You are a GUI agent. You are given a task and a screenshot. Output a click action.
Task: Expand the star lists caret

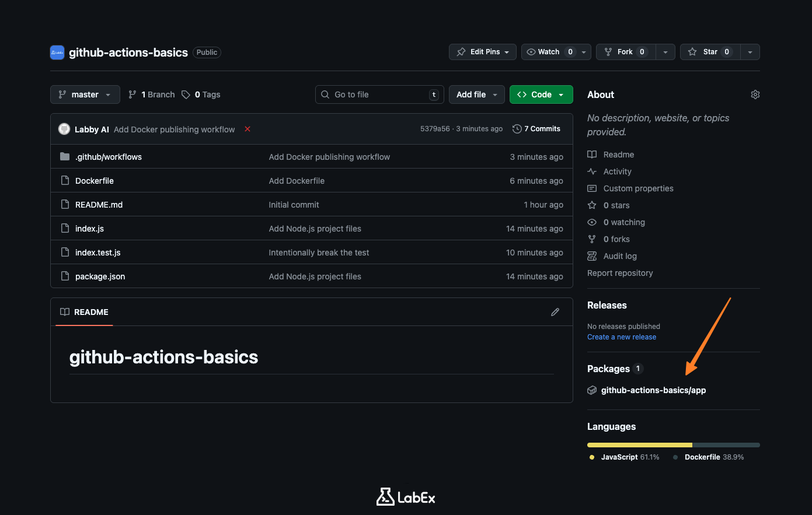(x=750, y=52)
